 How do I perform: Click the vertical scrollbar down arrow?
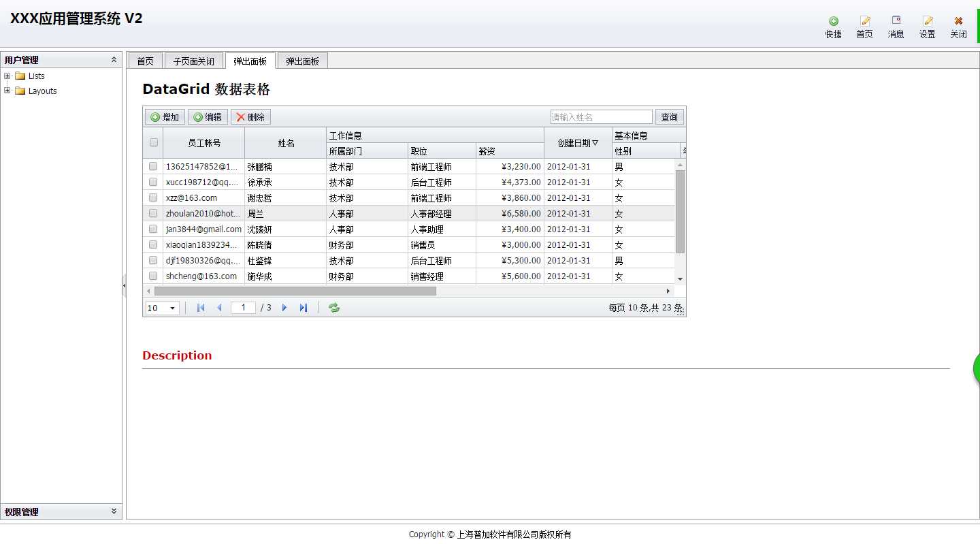(x=680, y=279)
